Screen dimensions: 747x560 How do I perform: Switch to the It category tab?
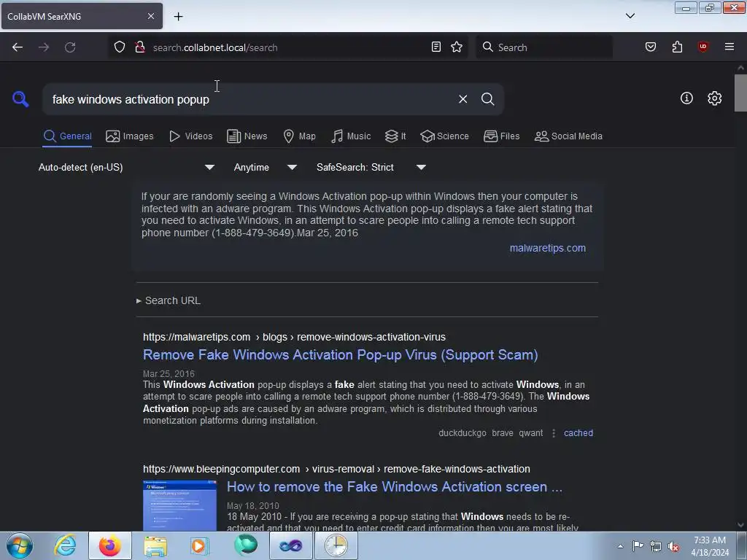point(395,136)
